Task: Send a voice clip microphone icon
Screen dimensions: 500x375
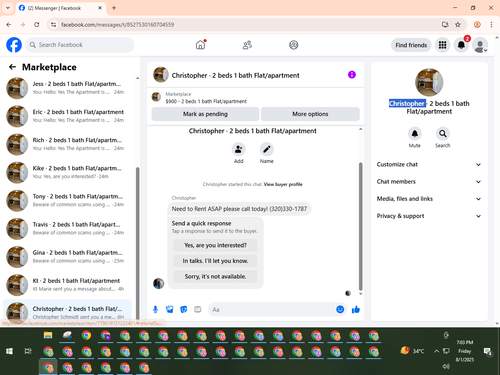Action: 155,310
